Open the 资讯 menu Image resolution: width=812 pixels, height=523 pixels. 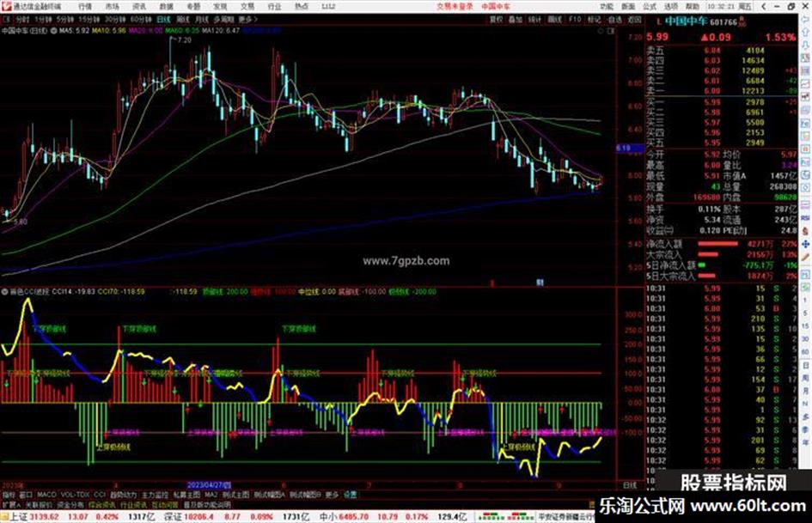[x=139, y=7]
